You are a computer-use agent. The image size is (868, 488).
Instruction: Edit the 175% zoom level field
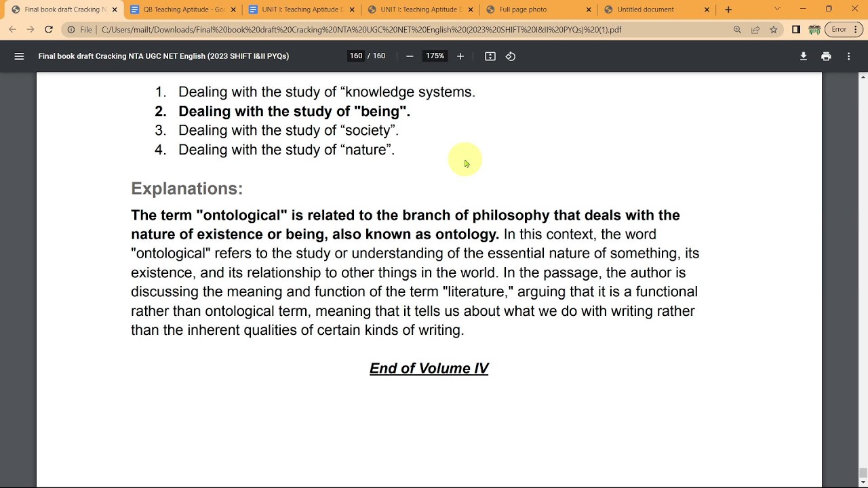click(435, 56)
